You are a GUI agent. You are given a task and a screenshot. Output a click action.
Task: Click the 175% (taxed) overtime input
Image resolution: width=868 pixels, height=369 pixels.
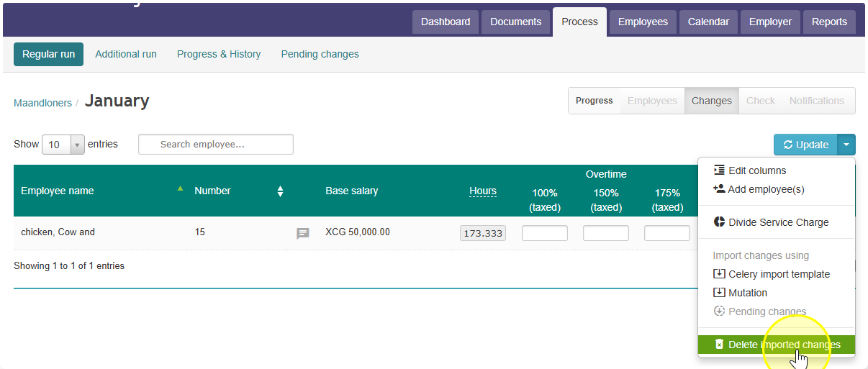pyautogui.click(x=667, y=233)
